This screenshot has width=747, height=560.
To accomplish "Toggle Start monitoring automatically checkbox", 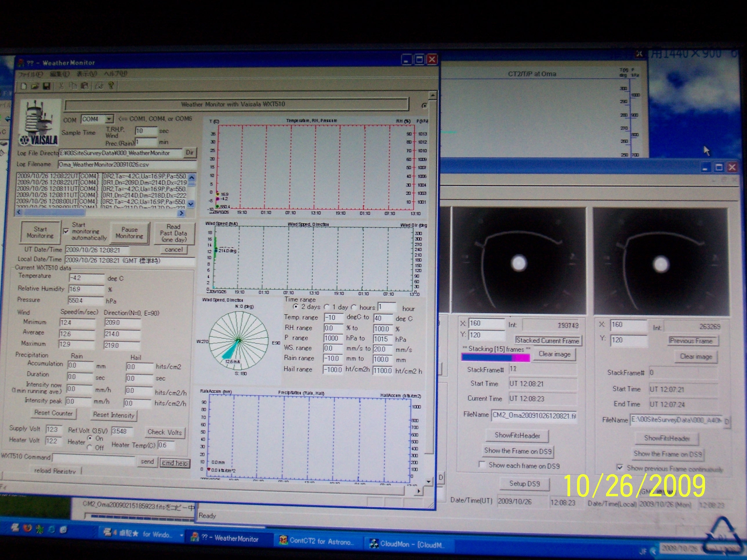I will click(66, 231).
